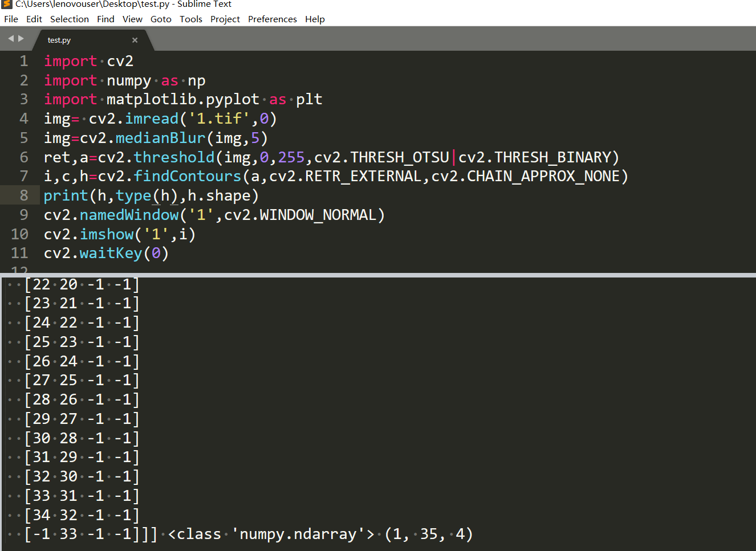Click output row '[-1 33 -1 -1]]]'
The width and height of the screenshot is (756, 551).
pyautogui.click(x=91, y=534)
